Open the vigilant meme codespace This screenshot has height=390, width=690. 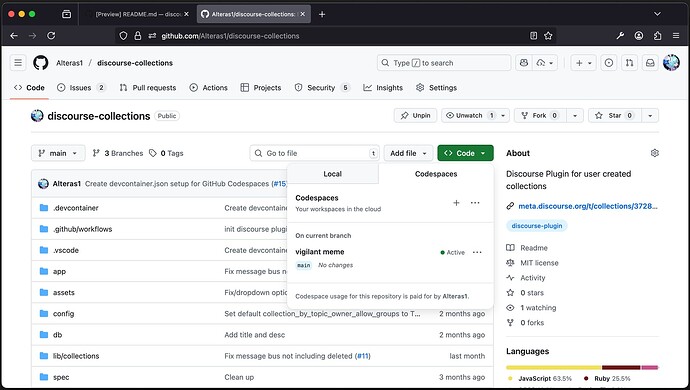click(320, 252)
